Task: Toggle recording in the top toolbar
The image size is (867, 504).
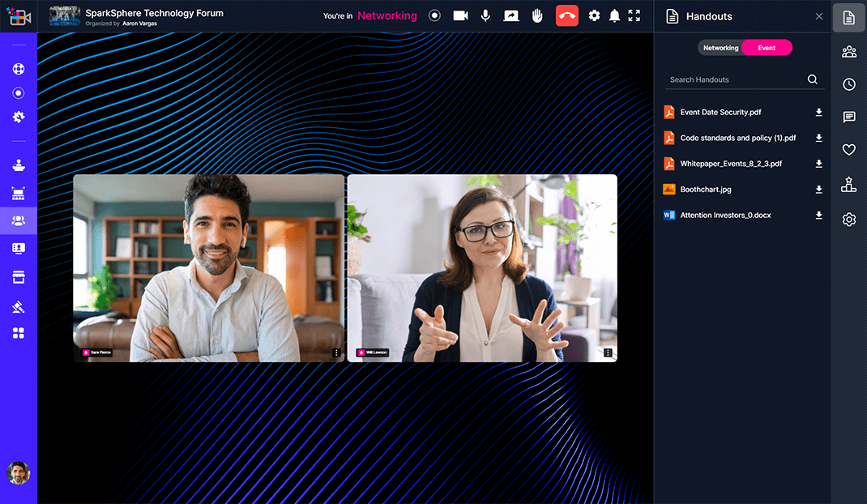Action: [435, 15]
